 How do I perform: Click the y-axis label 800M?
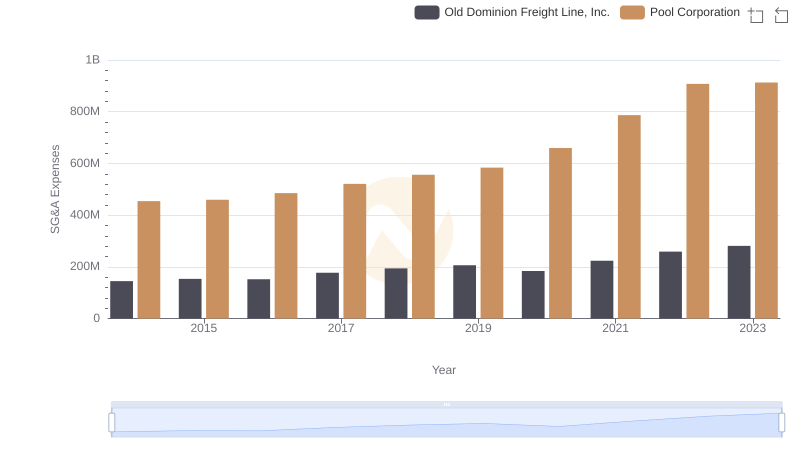(x=85, y=111)
